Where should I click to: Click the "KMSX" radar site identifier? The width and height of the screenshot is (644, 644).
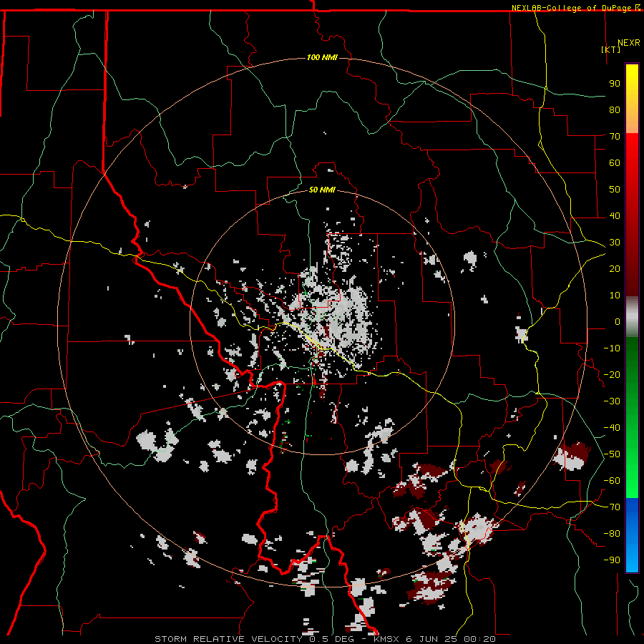386,639
